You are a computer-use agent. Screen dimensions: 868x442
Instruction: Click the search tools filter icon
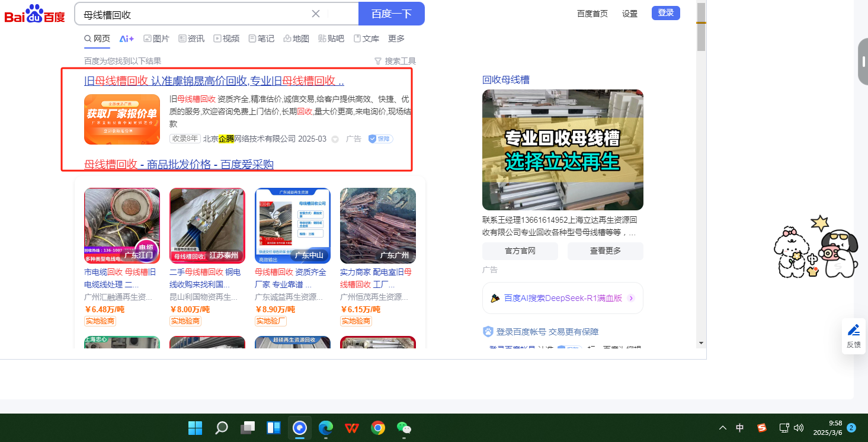378,61
